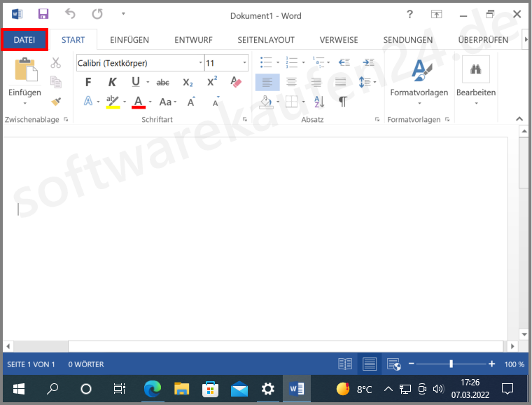Select the Format Painter brush
532x405 pixels.
(55, 102)
